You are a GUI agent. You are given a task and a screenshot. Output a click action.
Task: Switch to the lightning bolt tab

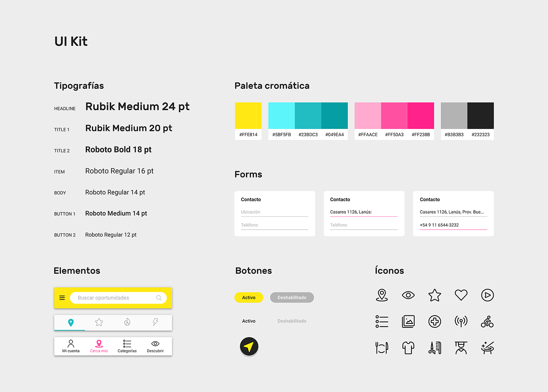click(x=155, y=322)
